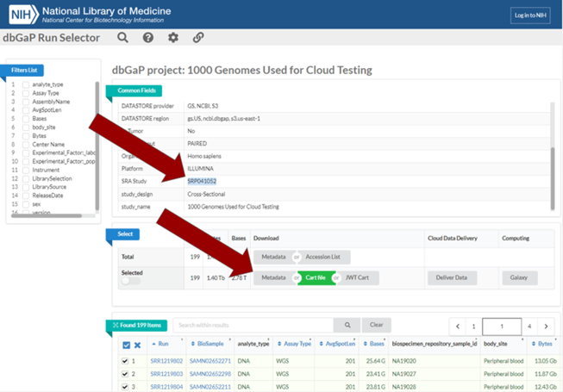Sort table by Run column
Image resolution: width=563 pixels, height=392 pixels.
160,344
